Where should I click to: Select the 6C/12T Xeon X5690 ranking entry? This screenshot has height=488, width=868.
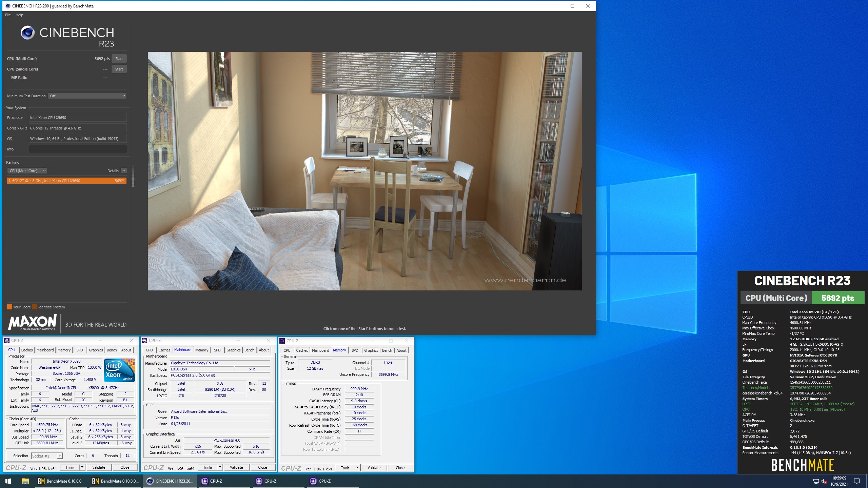(67, 181)
